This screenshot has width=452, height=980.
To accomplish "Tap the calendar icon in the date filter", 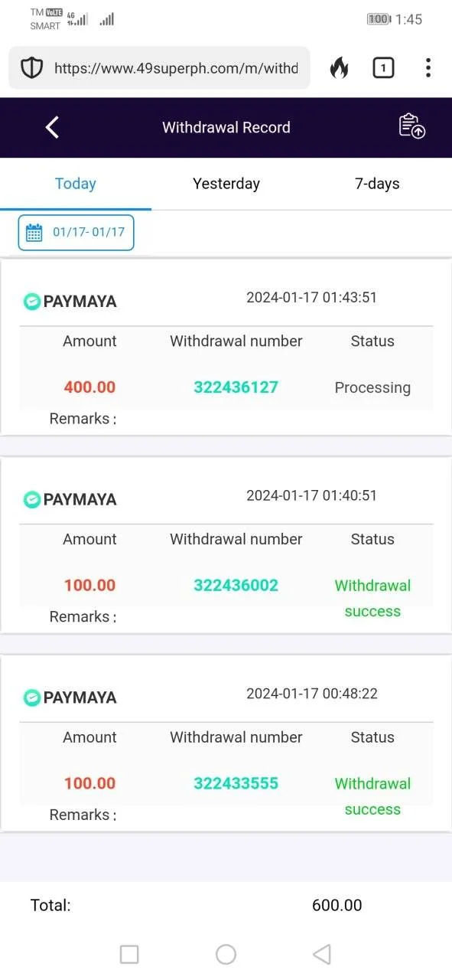I will (34, 233).
